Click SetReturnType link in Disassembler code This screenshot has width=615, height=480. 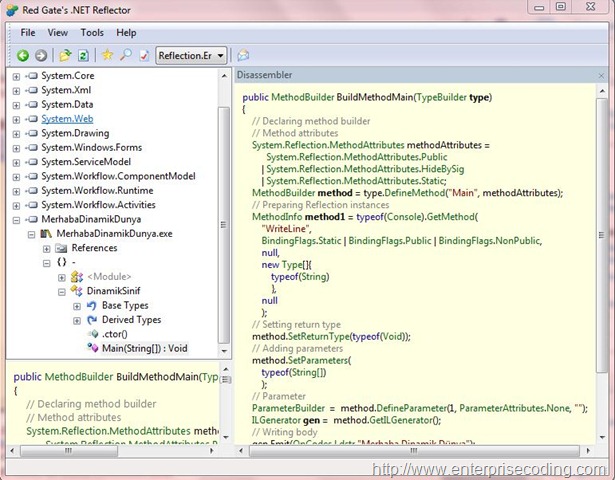318,336
